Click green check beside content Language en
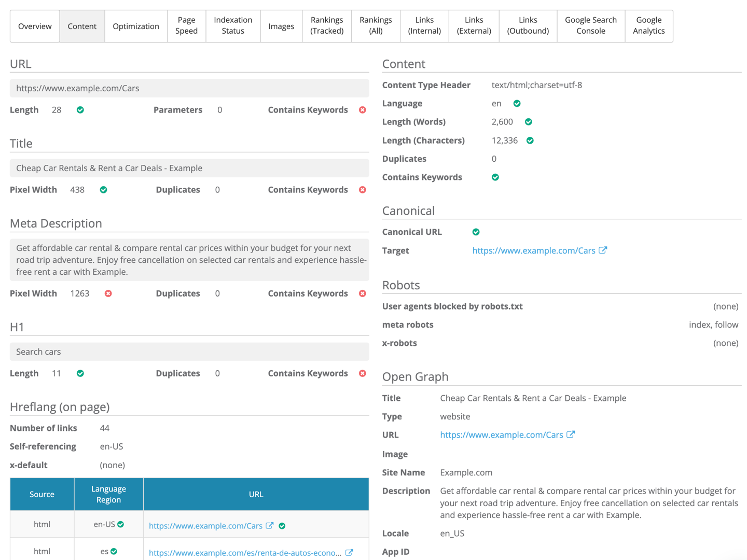Image resolution: width=747 pixels, height=560 pixels. click(517, 104)
